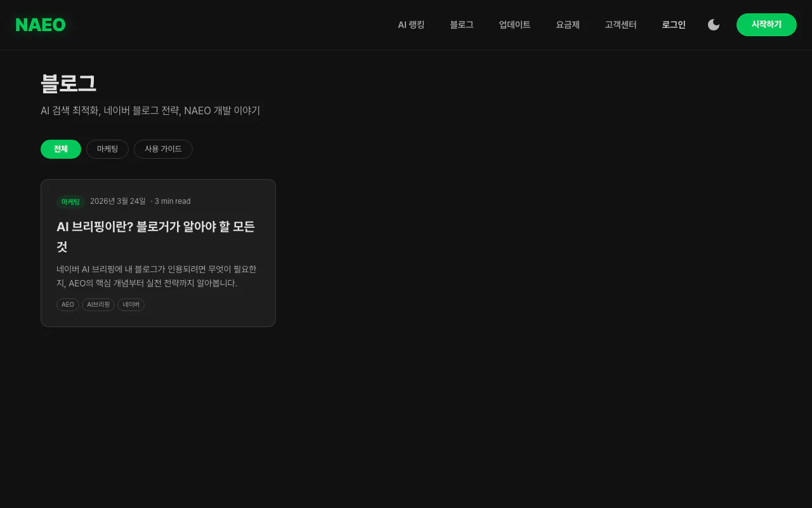This screenshot has height=508, width=812.
Task: Select the 전체 category filter
Action: pyautogui.click(x=61, y=149)
